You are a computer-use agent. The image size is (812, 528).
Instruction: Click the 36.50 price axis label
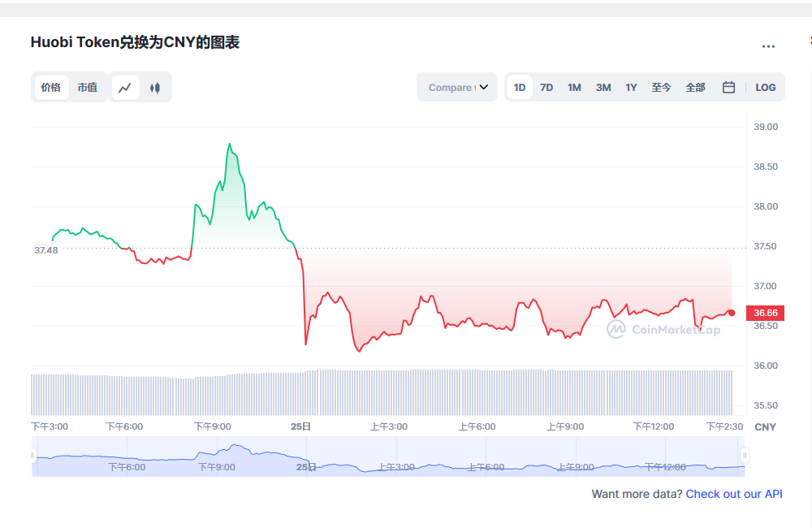(x=766, y=326)
